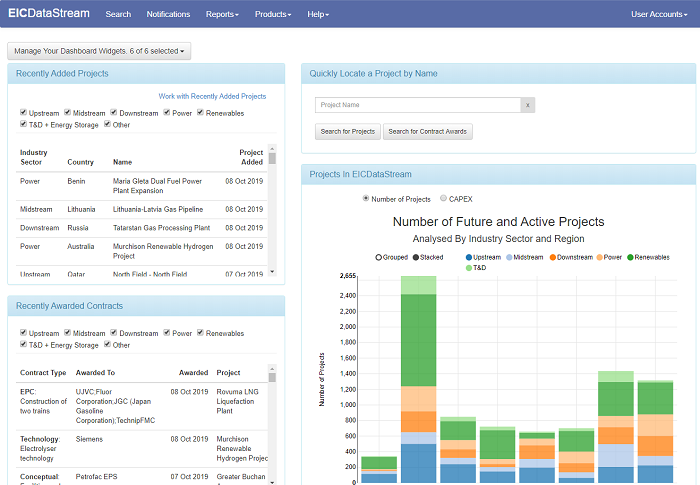Image resolution: width=700 pixels, height=485 pixels.
Task: Toggle Power checkbox in Recently Awarded Contracts
Action: (167, 332)
